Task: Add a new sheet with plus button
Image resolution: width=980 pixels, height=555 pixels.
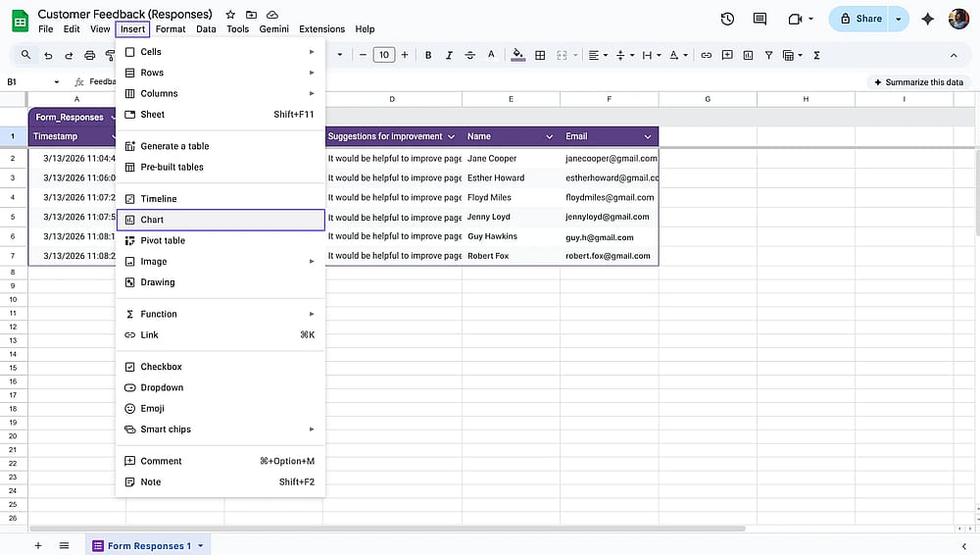Action: (x=38, y=545)
